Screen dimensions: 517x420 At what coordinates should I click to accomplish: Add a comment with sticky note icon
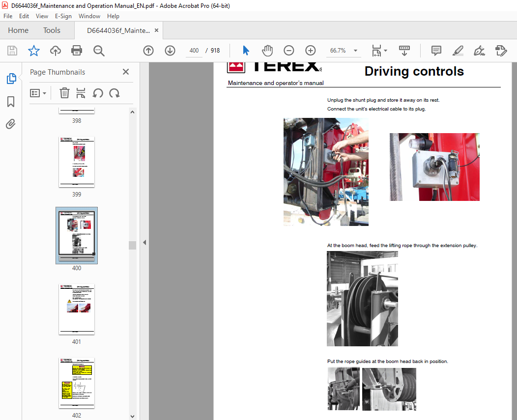tap(436, 51)
